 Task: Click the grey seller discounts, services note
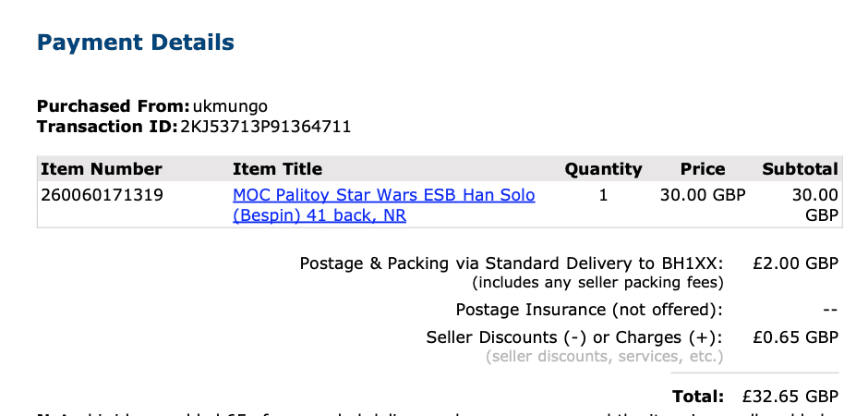click(604, 356)
